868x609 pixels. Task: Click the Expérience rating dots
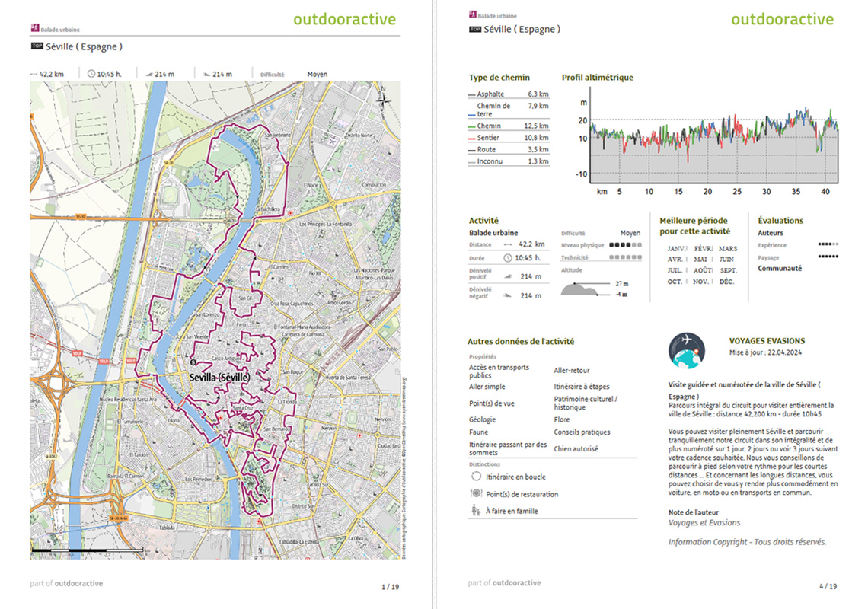(x=828, y=245)
